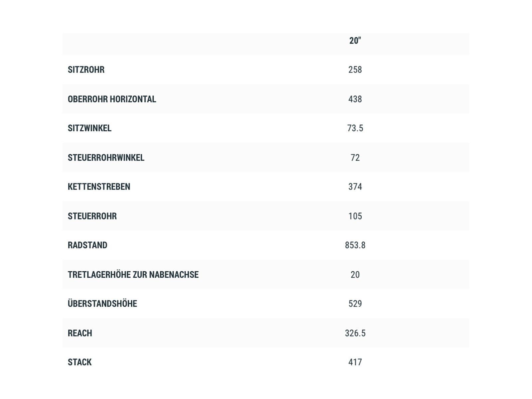Select the Sitzrohr value 258
The width and height of the screenshot is (532, 399).
pos(355,70)
